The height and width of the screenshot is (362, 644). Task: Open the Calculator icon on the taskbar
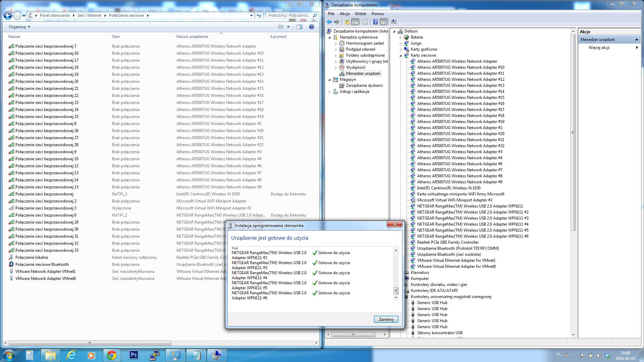click(30, 355)
